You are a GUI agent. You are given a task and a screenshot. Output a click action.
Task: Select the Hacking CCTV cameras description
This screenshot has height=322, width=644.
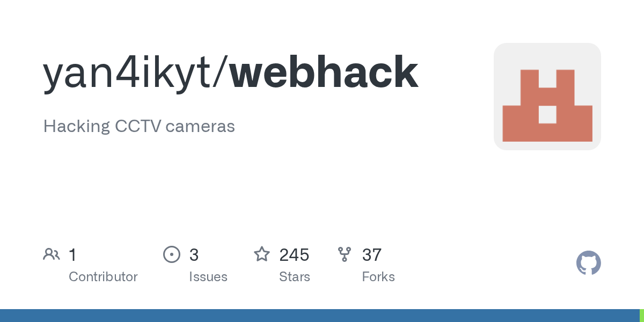[x=139, y=127]
